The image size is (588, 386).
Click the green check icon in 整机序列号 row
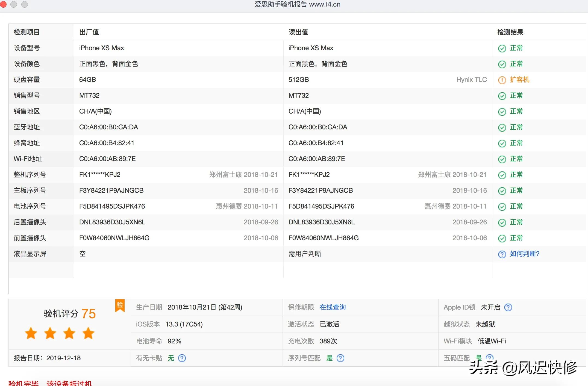pyautogui.click(x=502, y=175)
